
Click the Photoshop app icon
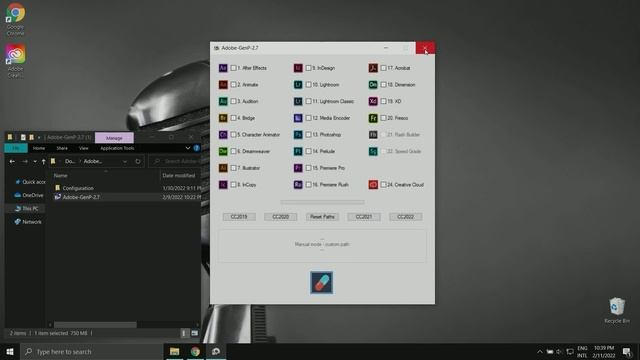click(298, 135)
